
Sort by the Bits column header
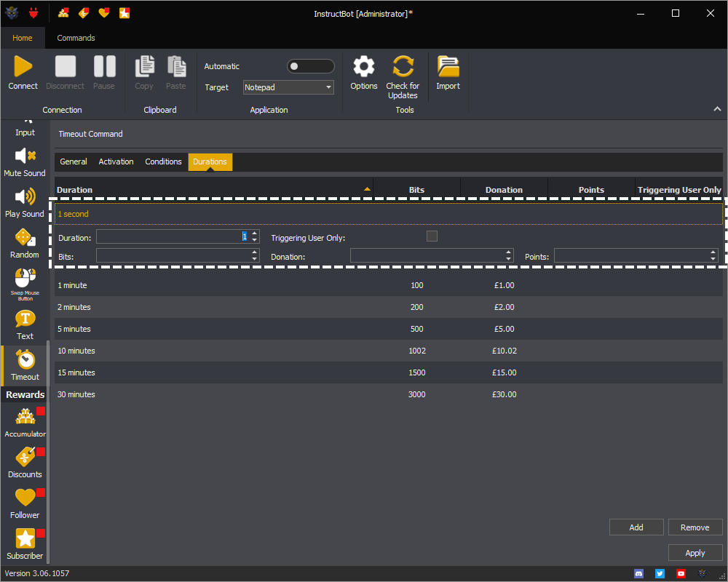point(417,190)
